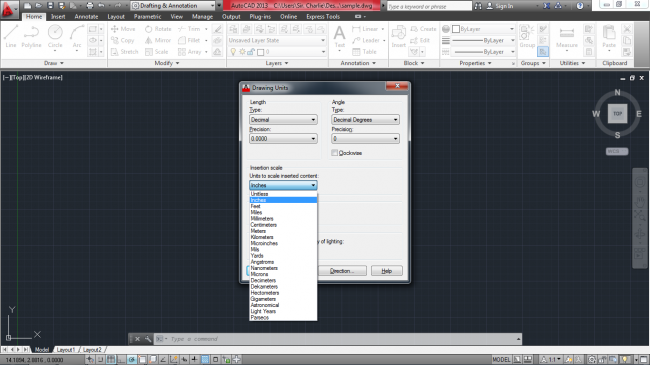
Task: Click the ByLayer color swatch dropdown
Action: (483, 29)
